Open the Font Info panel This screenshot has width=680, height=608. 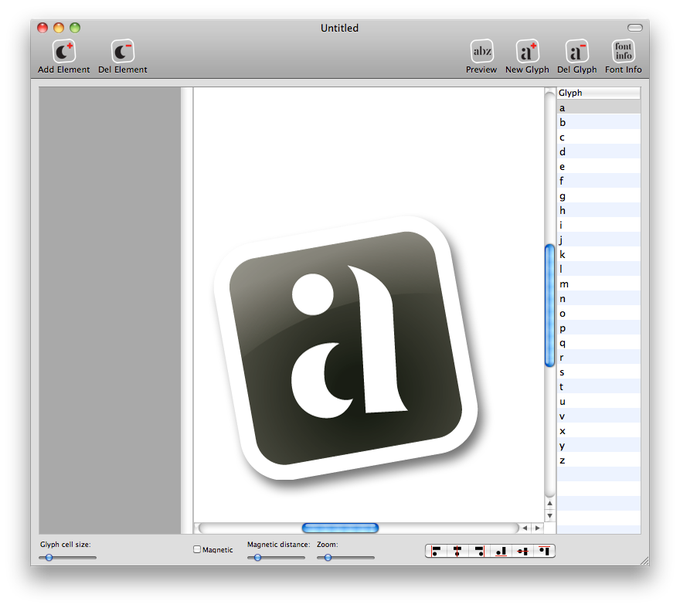(624, 52)
